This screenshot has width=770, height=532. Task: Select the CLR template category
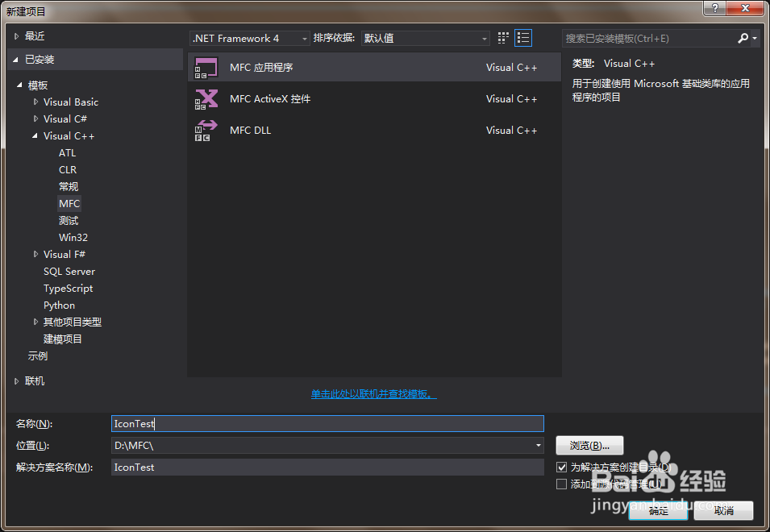[68, 170]
